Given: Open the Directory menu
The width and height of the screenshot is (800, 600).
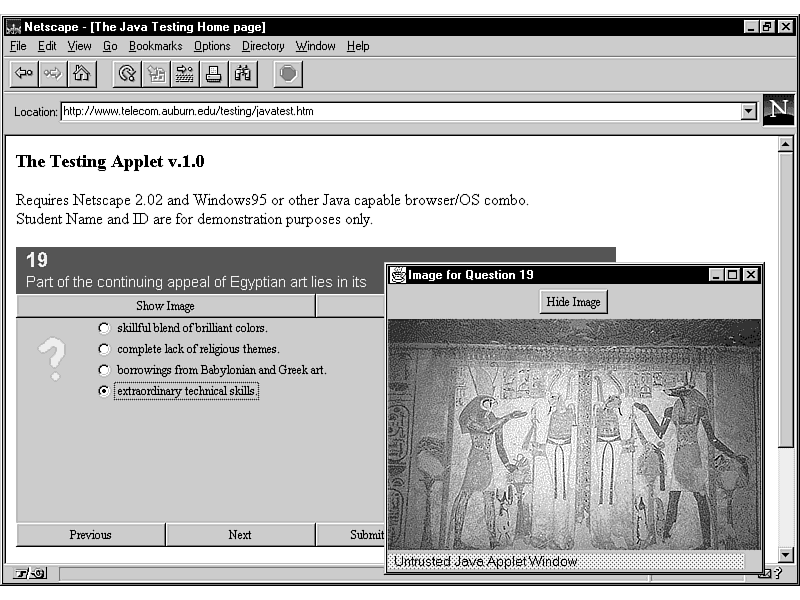Looking at the screenshot, I should 263,46.
